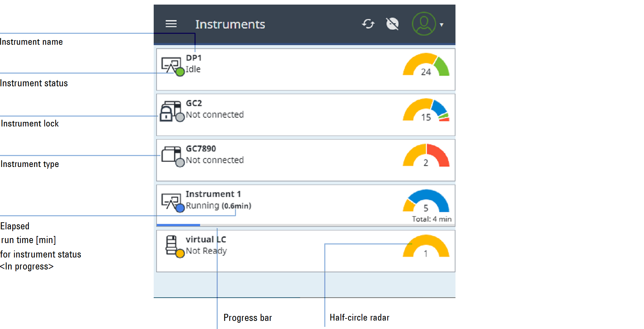Click the yellow Not Ready status dot
The image size is (644, 329).
(180, 254)
